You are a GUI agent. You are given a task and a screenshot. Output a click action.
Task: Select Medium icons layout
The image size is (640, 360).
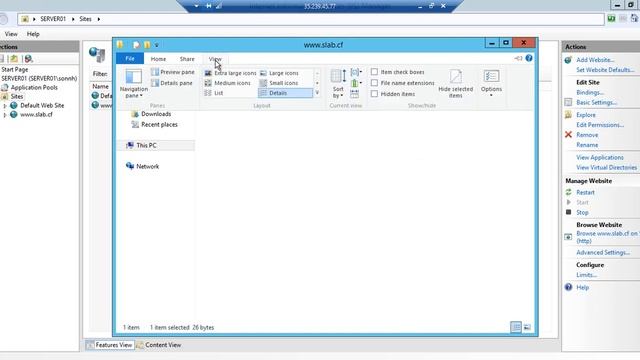[227, 83]
